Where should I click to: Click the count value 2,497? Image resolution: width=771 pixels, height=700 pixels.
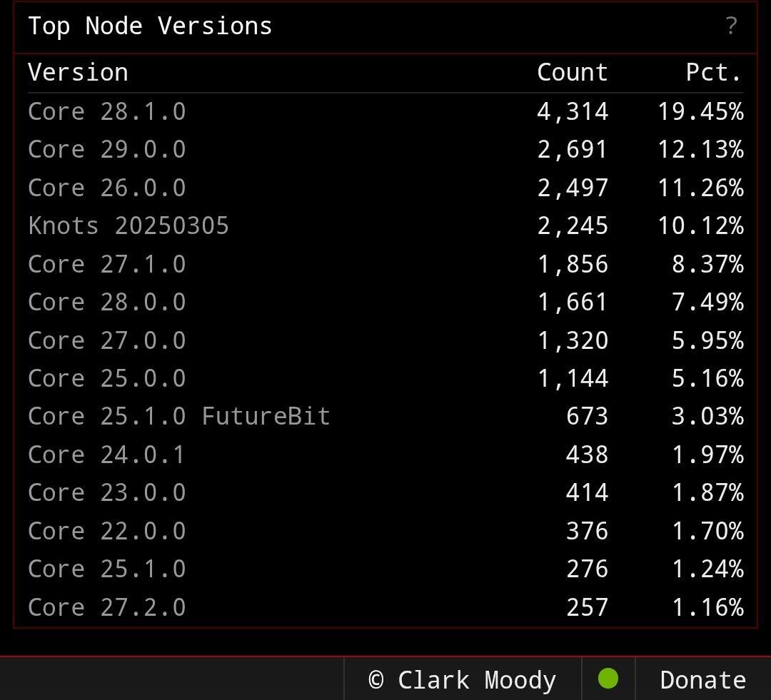coord(573,188)
